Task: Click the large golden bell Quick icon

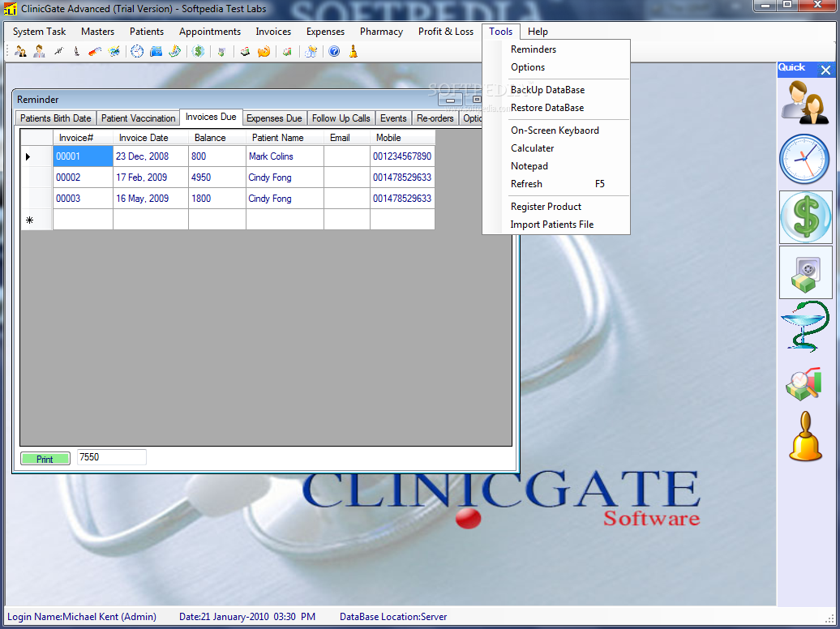Action: click(805, 437)
